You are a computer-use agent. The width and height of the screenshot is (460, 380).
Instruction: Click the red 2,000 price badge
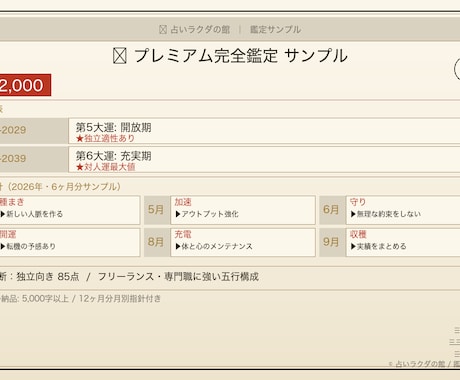click(25, 85)
